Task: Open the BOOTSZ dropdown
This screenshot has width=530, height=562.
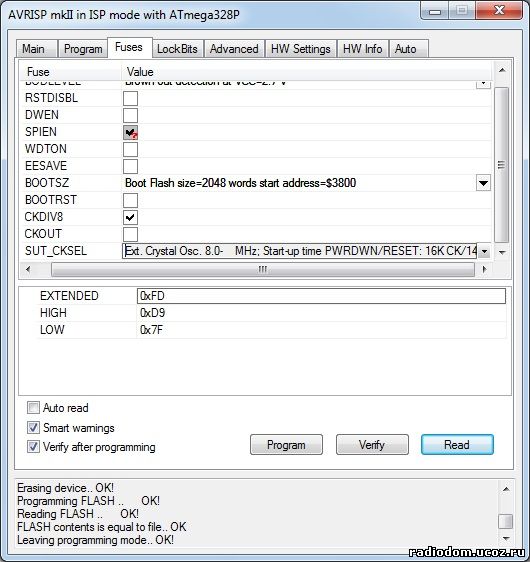Action: pyautogui.click(x=483, y=183)
